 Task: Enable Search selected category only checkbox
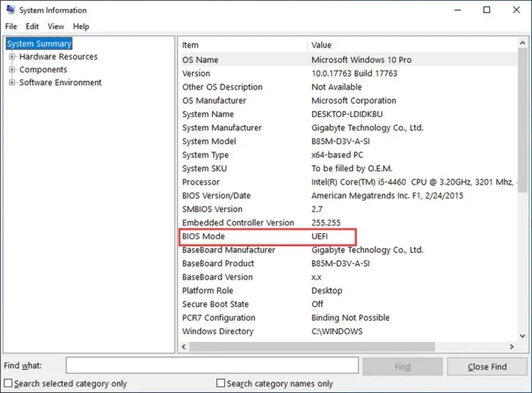8,384
